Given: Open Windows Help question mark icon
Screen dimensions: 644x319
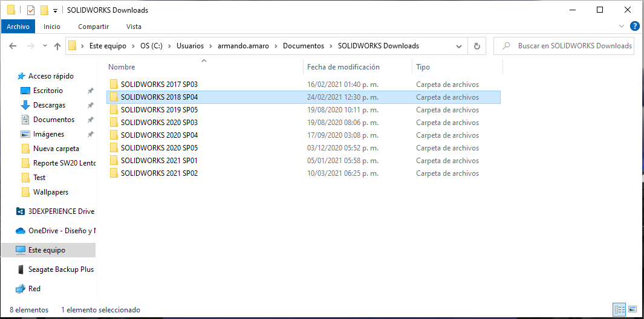Looking at the screenshot, I should 634,26.
